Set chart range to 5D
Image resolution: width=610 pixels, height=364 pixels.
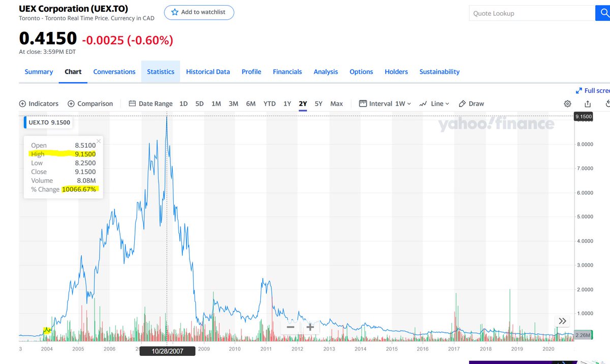point(200,104)
